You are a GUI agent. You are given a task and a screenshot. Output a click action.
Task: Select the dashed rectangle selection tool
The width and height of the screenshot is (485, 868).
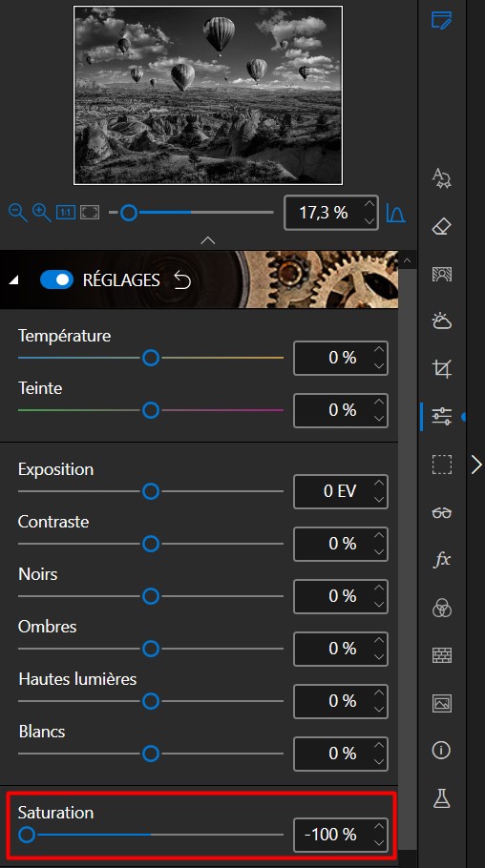pyautogui.click(x=442, y=464)
